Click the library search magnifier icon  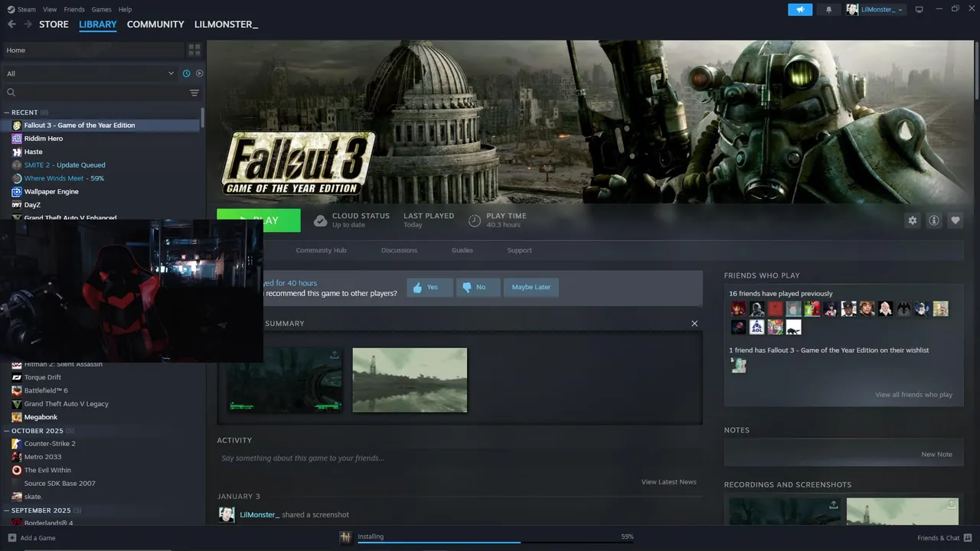(x=11, y=93)
